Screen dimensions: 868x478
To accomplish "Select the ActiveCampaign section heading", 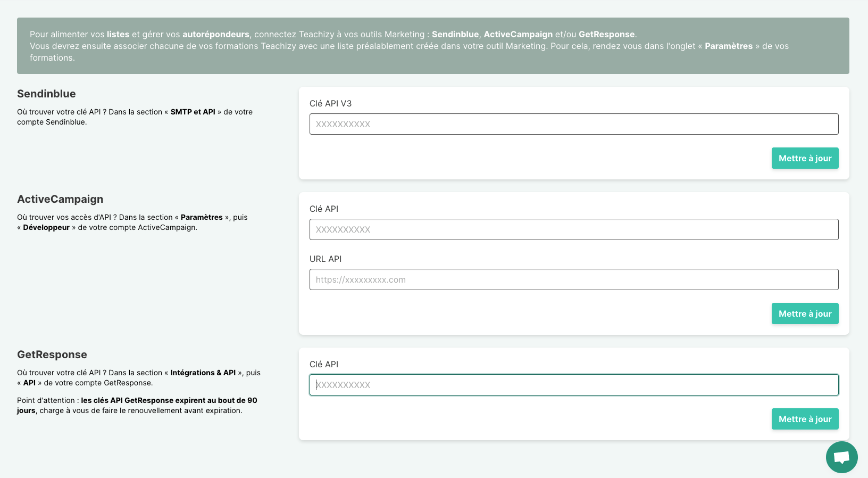I will pos(60,199).
